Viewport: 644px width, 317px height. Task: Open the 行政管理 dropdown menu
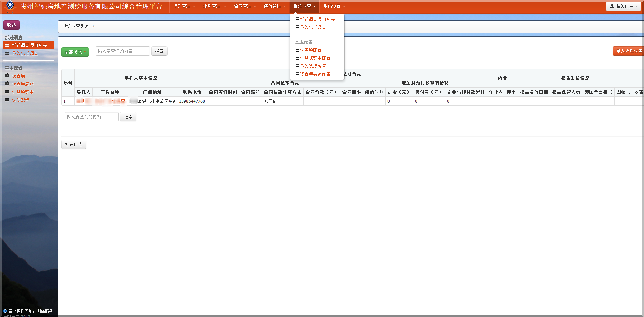[x=184, y=6]
